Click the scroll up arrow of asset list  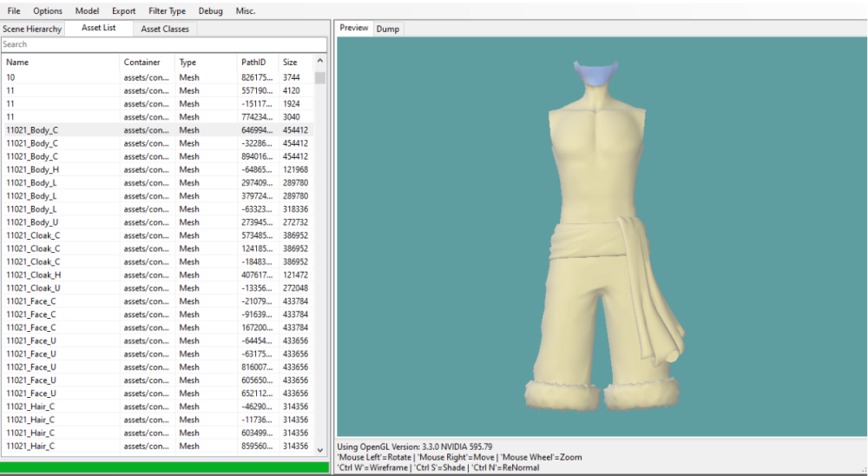click(320, 62)
